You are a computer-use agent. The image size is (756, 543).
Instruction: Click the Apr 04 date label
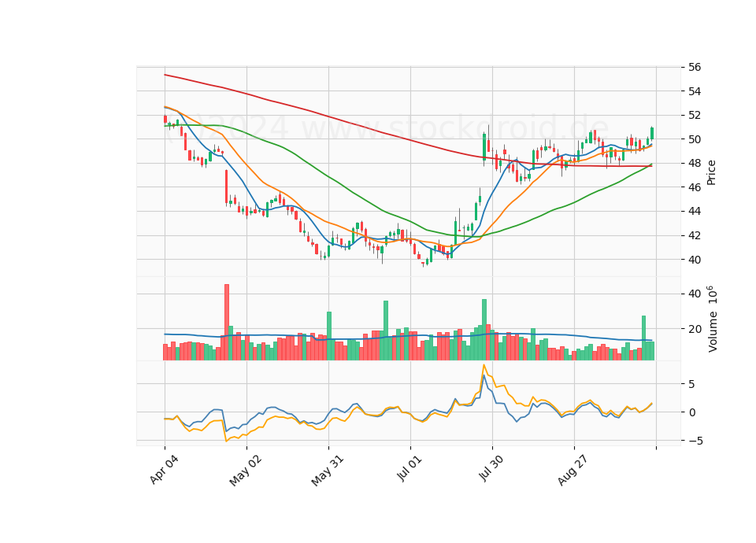pos(164,471)
